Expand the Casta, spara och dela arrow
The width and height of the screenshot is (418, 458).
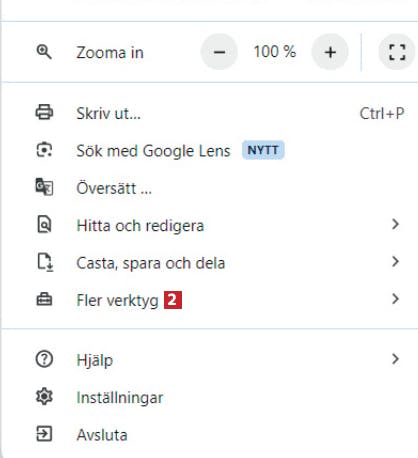[395, 261]
